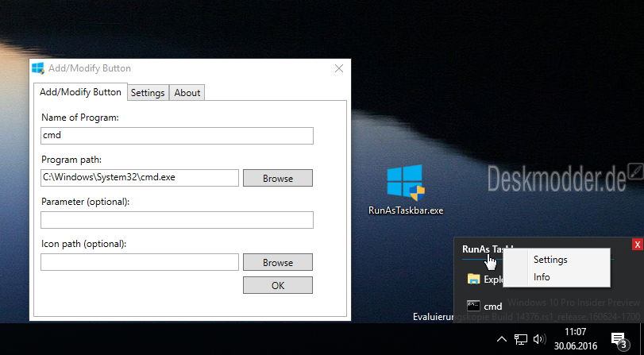Click the volume speaker tray icon
The width and height of the screenshot is (644, 355).
coord(539,339)
